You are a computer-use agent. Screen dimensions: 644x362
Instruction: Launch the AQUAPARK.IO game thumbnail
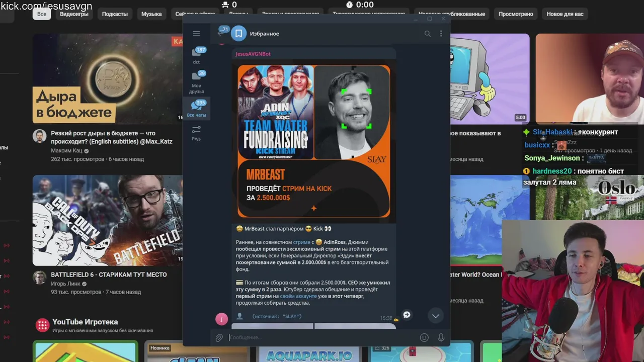point(308,352)
